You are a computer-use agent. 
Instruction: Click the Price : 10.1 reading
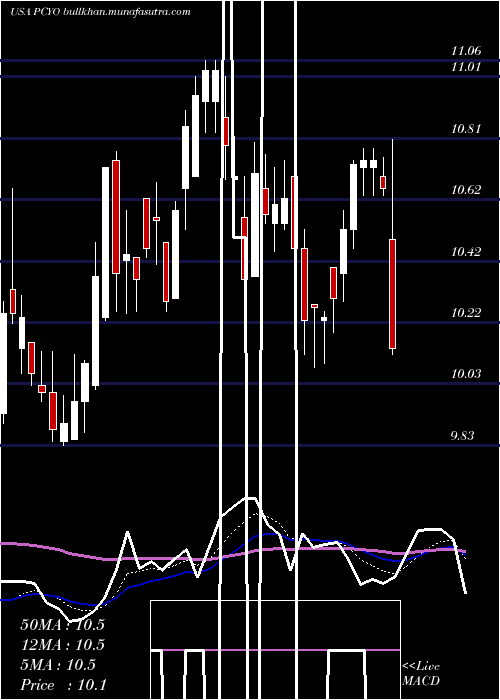tap(63, 685)
